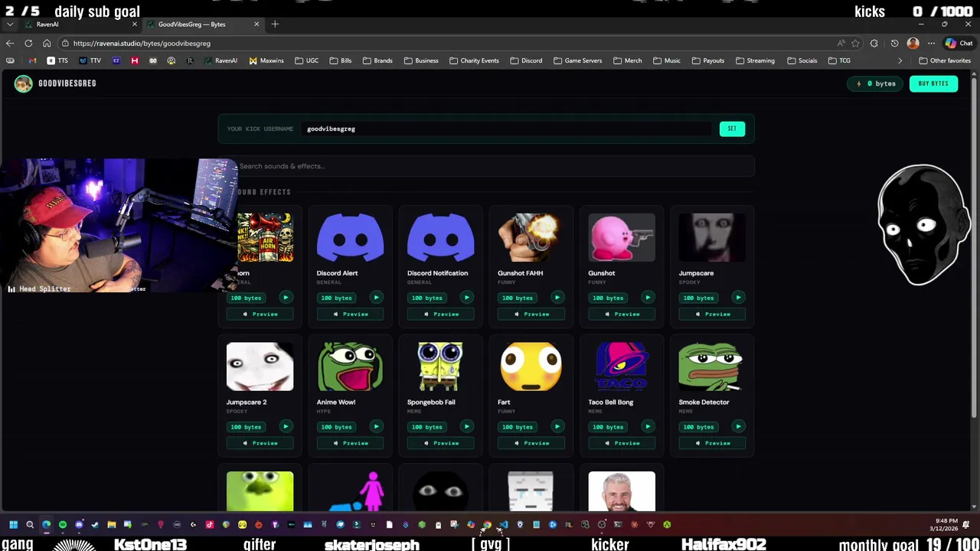Play the Anime Wow! sound
This screenshot has width=980, height=551.
(376, 426)
